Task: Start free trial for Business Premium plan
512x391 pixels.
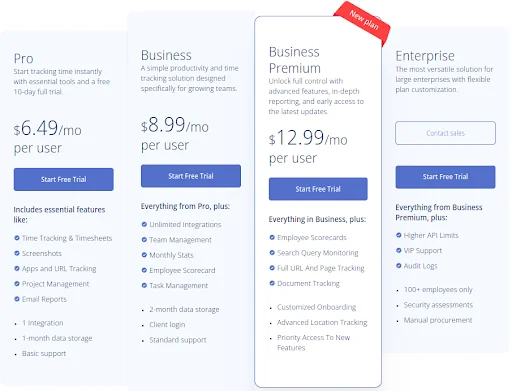Action: (318, 189)
